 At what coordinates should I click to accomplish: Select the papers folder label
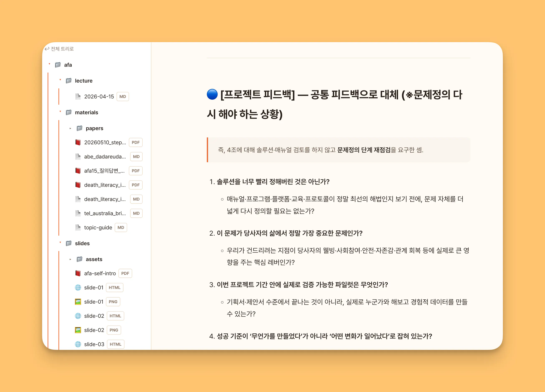point(94,128)
